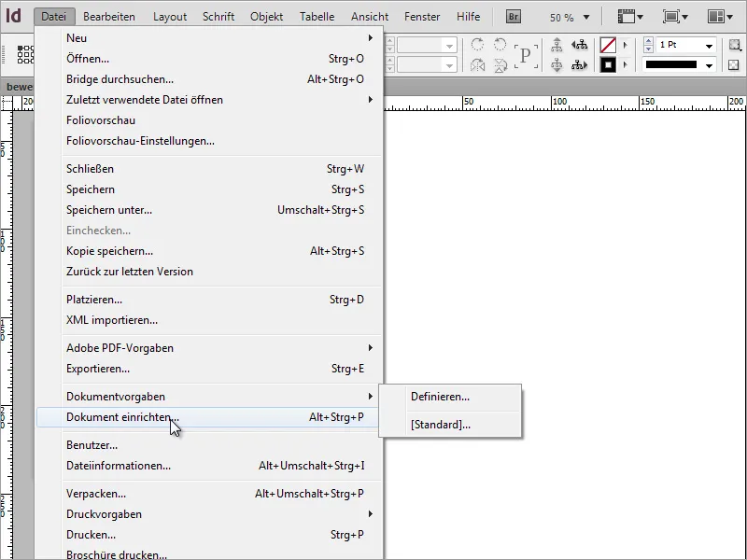747x560 pixels.
Task: Open Adobe Bridge via Br icon
Action: [513, 17]
